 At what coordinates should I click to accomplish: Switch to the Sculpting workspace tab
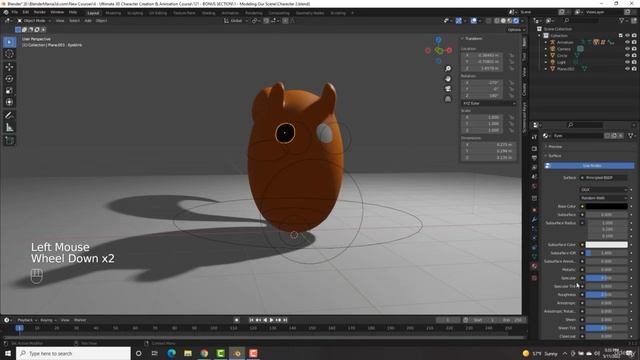(135, 13)
